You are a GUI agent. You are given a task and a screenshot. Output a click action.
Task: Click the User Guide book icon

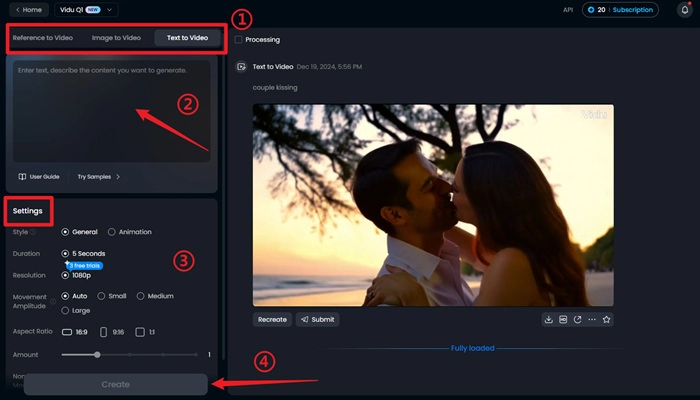pos(22,177)
